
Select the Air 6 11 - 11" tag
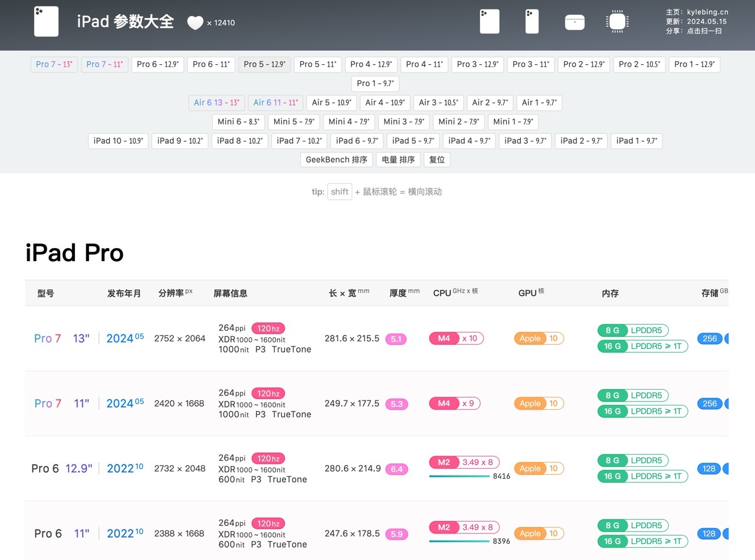point(275,103)
